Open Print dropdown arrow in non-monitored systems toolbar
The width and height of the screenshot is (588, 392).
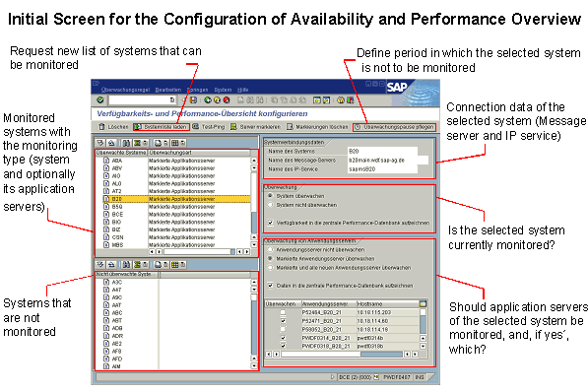(165, 265)
